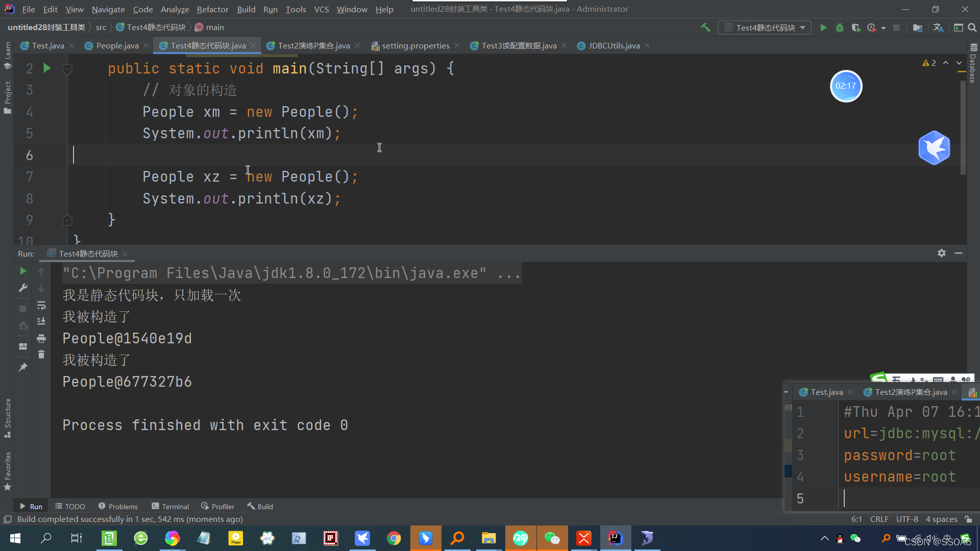Open the Terminal tool window button
Viewport: 980px width, 551px height.
pyautogui.click(x=170, y=506)
